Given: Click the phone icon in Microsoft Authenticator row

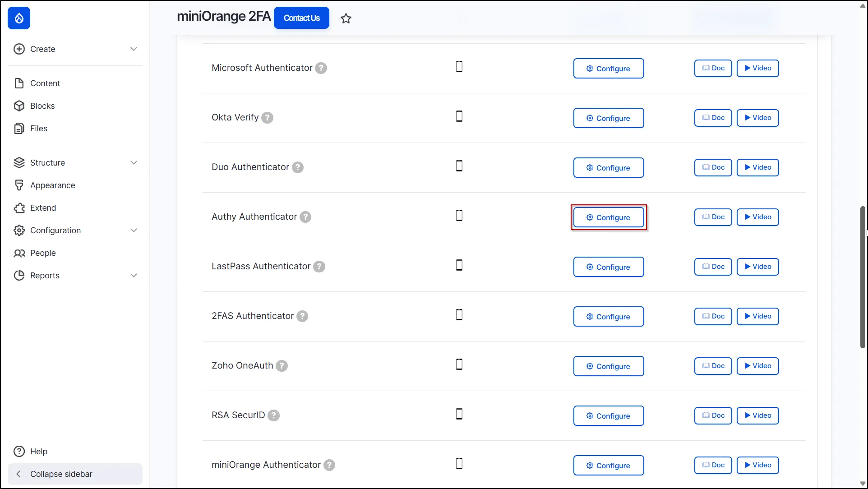Looking at the screenshot, I should [x=459, y=67].
